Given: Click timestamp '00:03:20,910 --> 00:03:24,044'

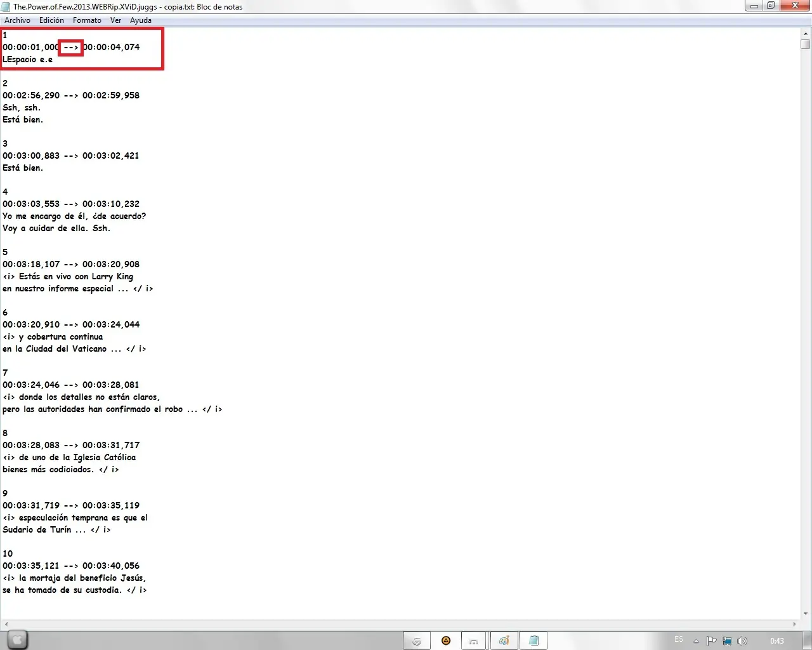Looking at the screenshot, I should (x=71, y=325).
